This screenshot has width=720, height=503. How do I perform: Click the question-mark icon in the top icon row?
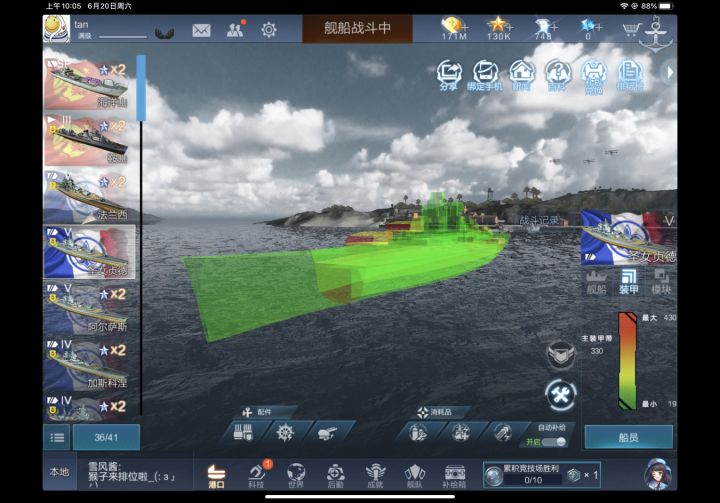557,75
